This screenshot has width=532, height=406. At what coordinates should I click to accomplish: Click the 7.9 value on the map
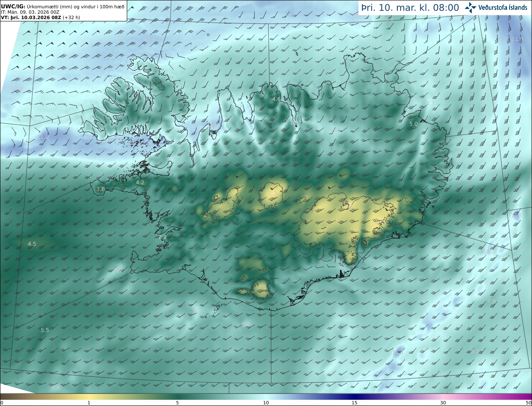[x=492, y=301]
